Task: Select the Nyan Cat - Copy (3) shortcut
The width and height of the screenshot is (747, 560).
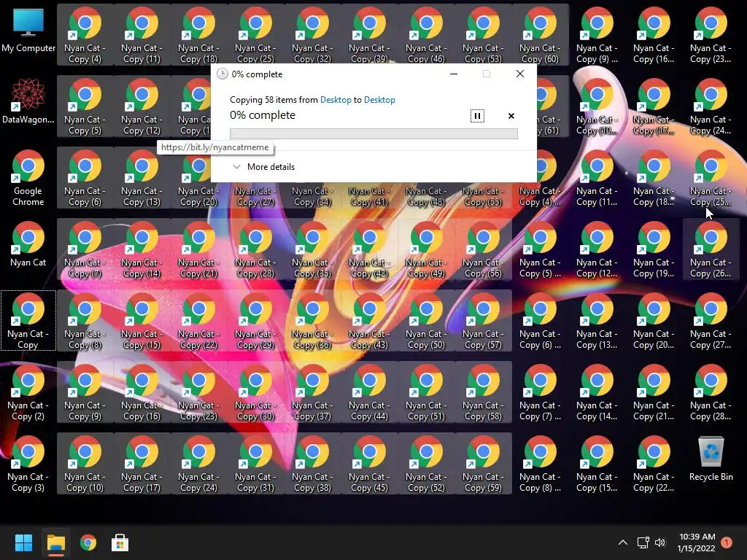Action: [x=28, y=463]
